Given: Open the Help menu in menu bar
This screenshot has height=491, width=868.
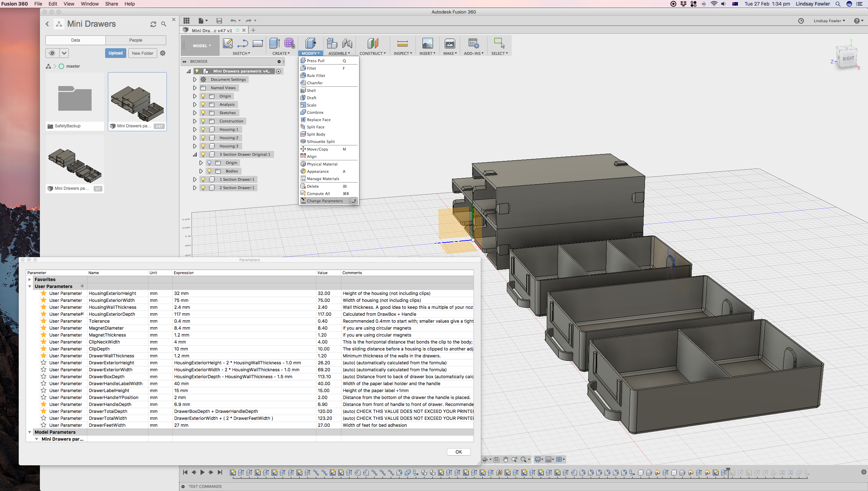Looking at the screenshot, I should [x=130, y=4].
